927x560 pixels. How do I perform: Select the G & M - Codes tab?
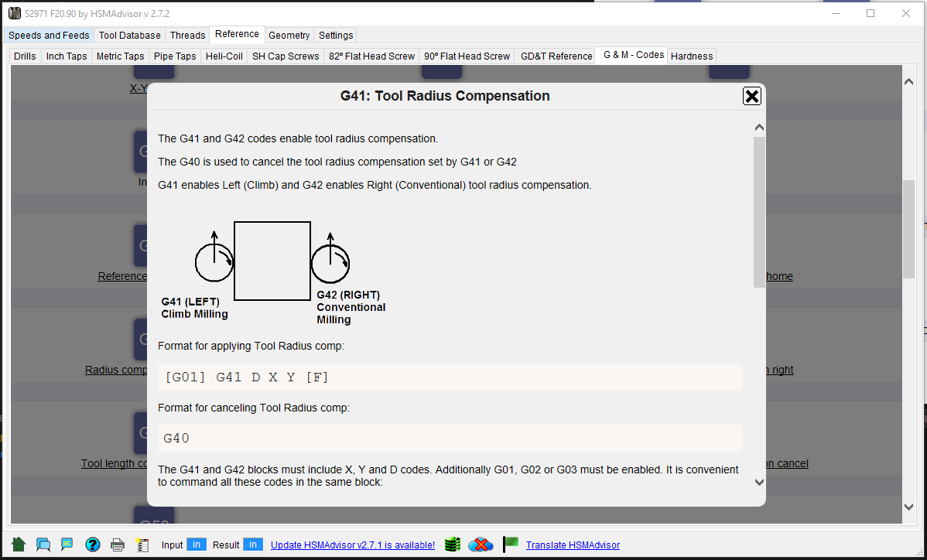tap(633, 55)
